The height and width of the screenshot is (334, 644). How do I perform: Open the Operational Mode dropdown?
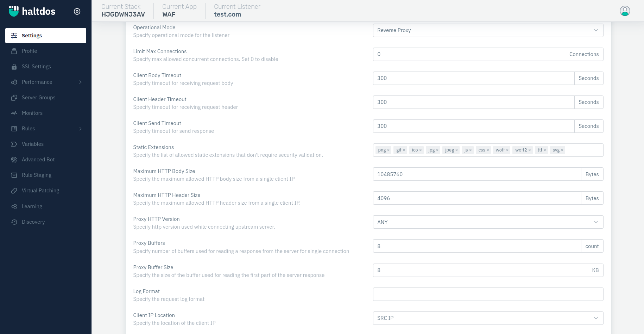point(488,30)
